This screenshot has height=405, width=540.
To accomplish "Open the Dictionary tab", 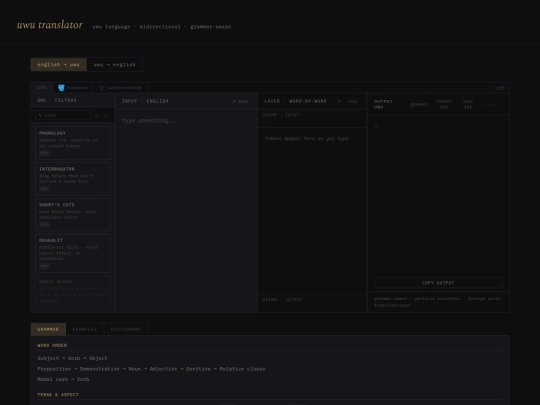I will 126,329.
